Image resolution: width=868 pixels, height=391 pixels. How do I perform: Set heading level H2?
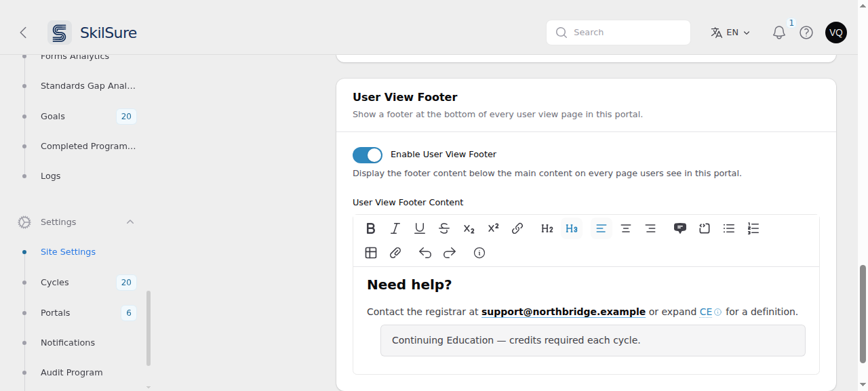547,228
